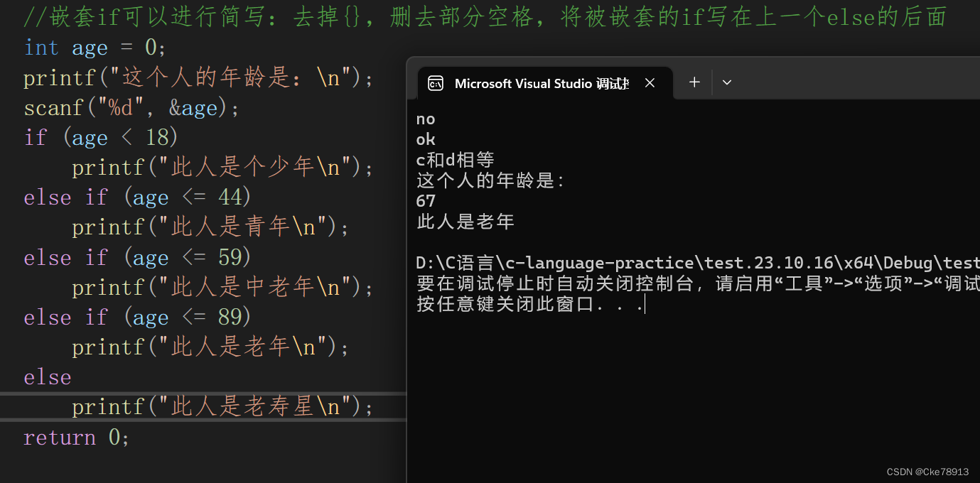Click the console icon on the terminal tab

pyautogui.click(x=436, y=83)
